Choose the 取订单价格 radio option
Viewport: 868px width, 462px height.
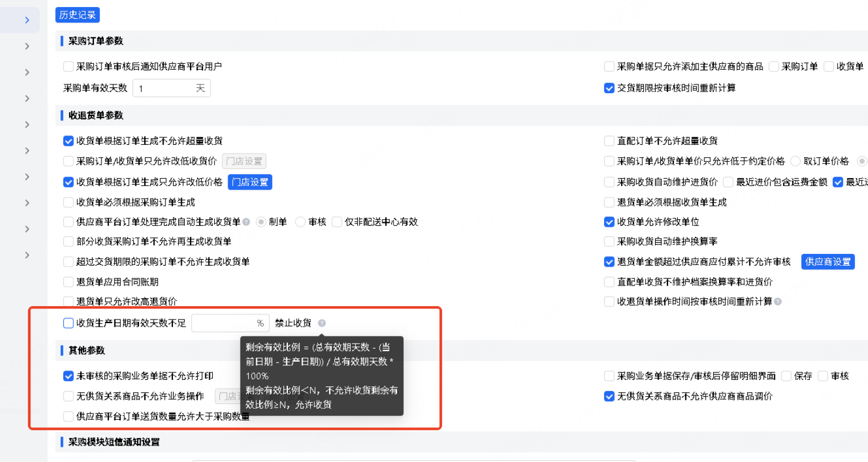pyautogui.click(x=796, y=161)
